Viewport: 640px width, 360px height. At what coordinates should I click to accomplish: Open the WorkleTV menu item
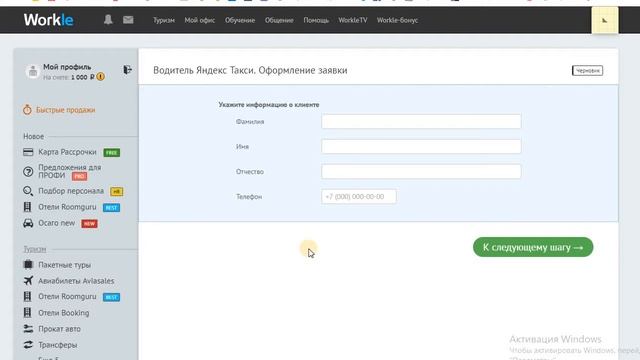point(353,20)
